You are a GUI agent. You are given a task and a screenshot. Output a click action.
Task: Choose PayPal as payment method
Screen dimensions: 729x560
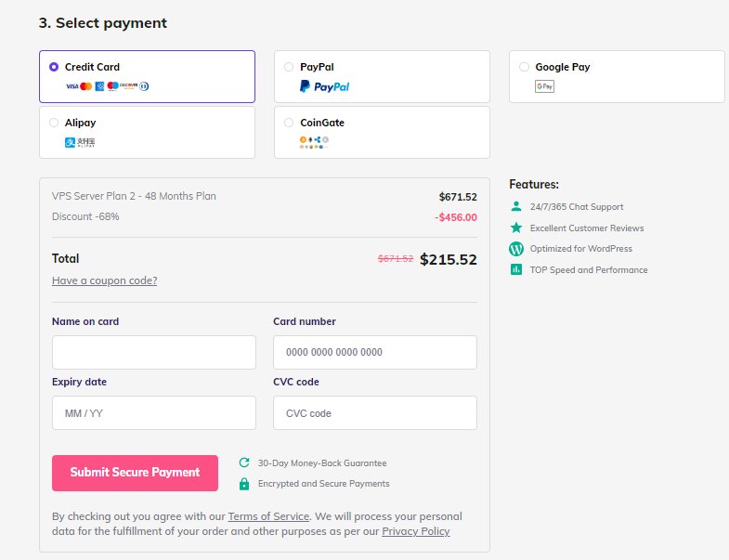[x=289, y=67]
